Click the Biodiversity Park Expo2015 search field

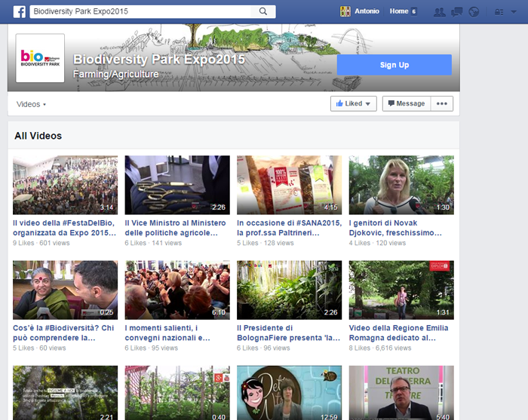pyautogui.click(x=140, y=11)
